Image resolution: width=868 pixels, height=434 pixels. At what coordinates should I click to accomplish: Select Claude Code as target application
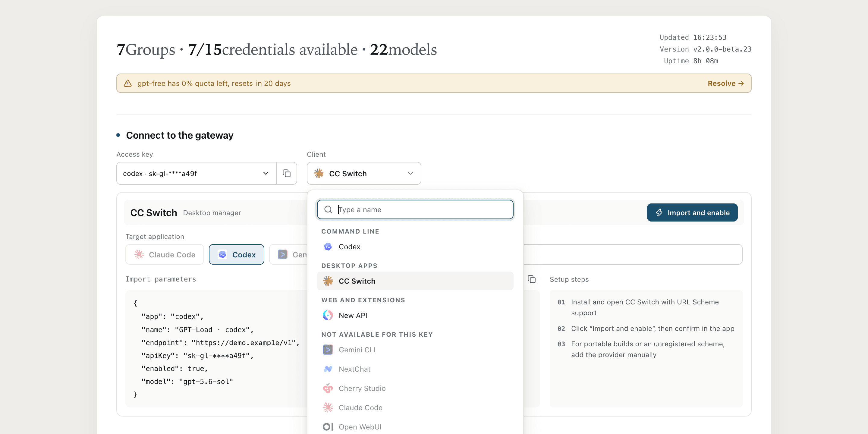pyautogui.click(x=165, y=254)
